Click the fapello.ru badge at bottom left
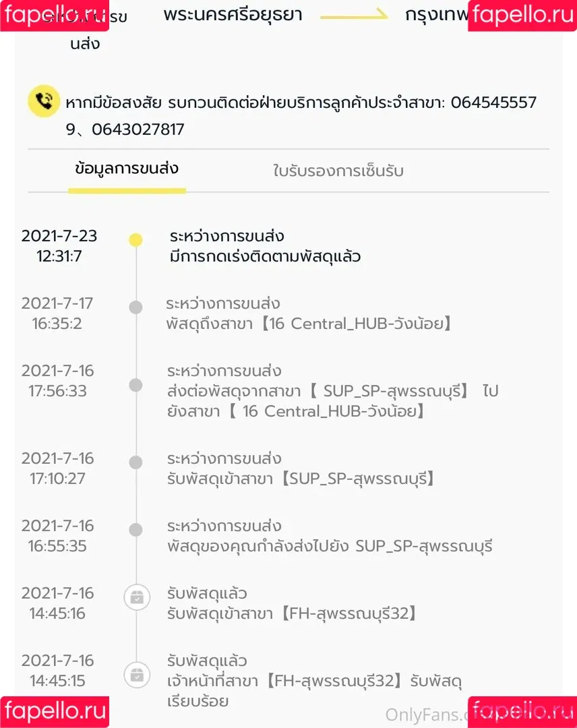This screenshot has height=728, width=577. [x=54, y=712]
